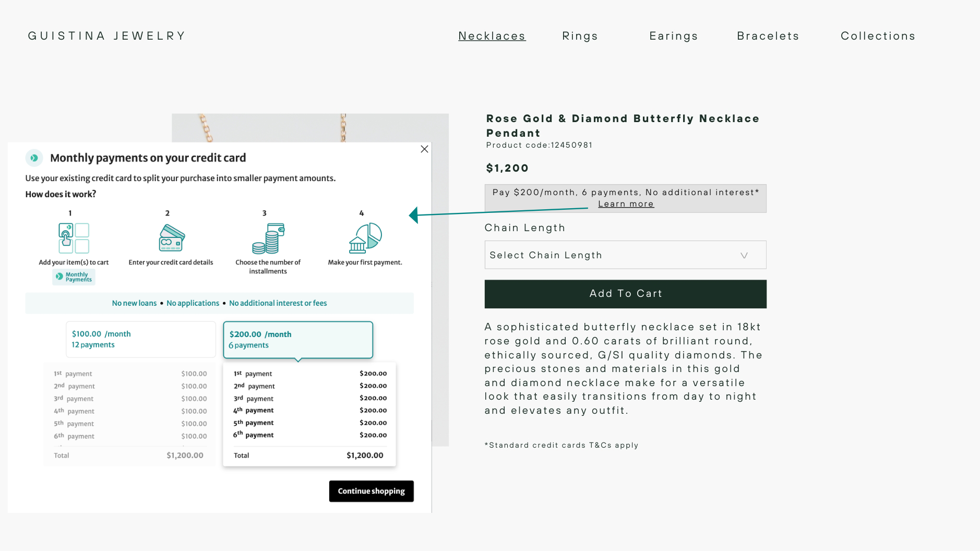Click 'No new loans' text
Screen dimensions: 980x551
pos(134,303)
